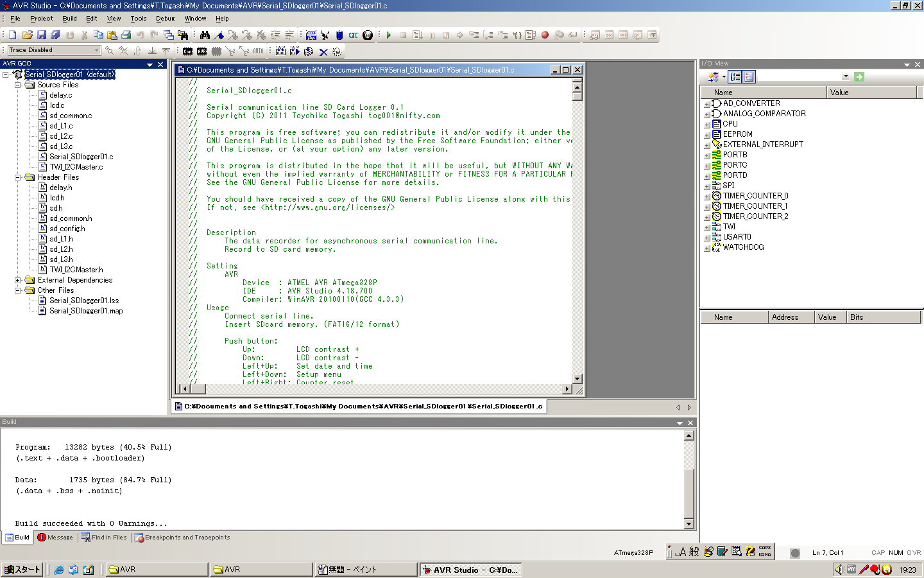Click the Build output scrollbar down arrow

689,523
